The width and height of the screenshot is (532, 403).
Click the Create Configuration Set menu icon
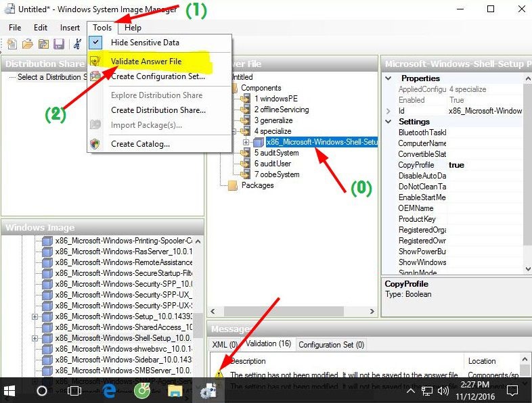[95, 76]
